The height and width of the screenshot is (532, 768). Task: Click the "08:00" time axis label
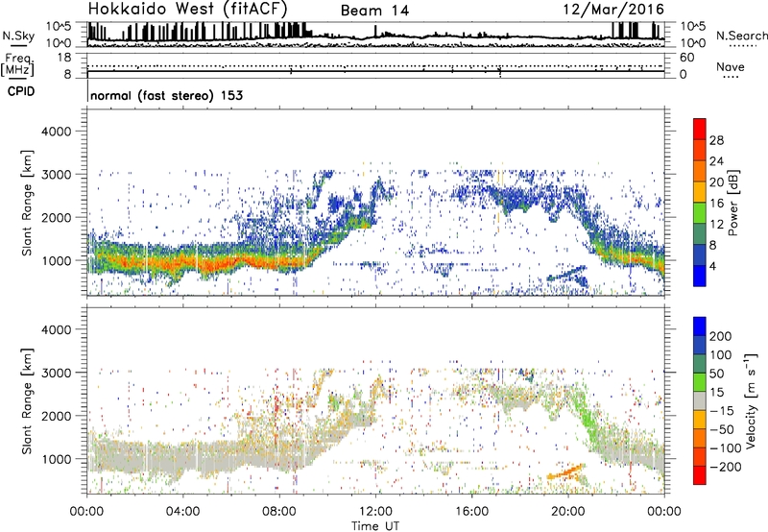click(279, 512)
